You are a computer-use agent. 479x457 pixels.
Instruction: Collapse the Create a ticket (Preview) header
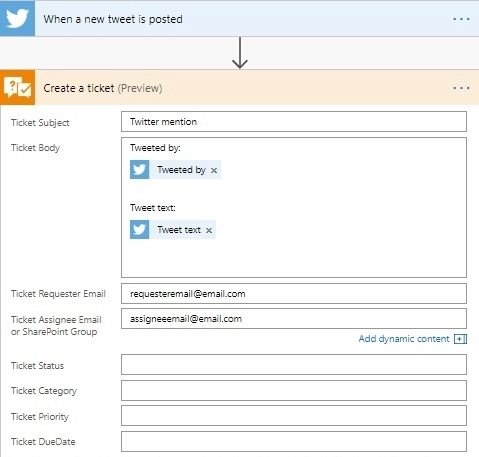(x=239, y=88)
